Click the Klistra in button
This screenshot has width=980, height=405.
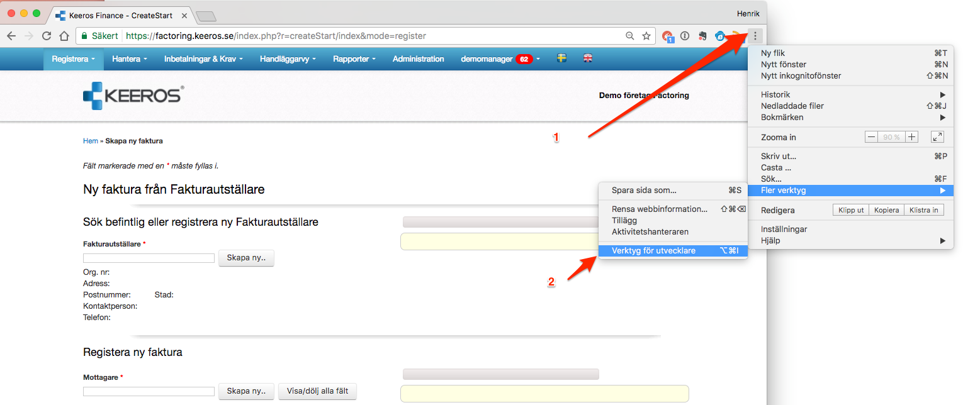point(924,210)
